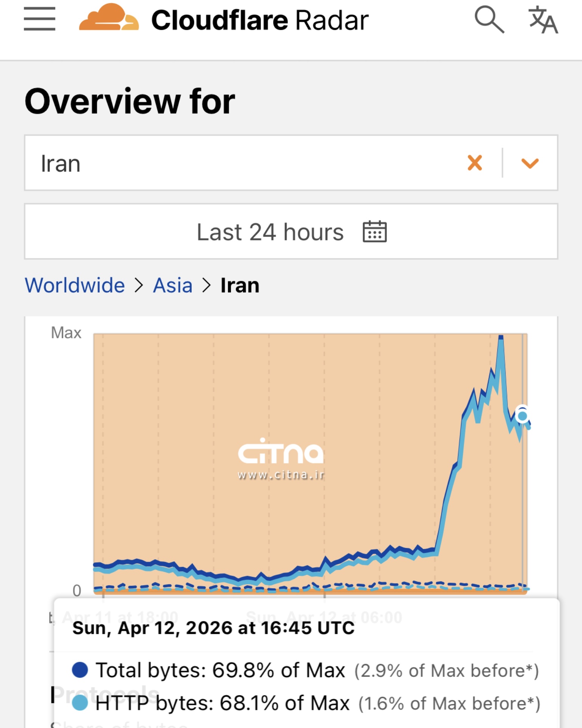Click the chevron between Asia and Iran
The image size is (582, 728).
206,285
